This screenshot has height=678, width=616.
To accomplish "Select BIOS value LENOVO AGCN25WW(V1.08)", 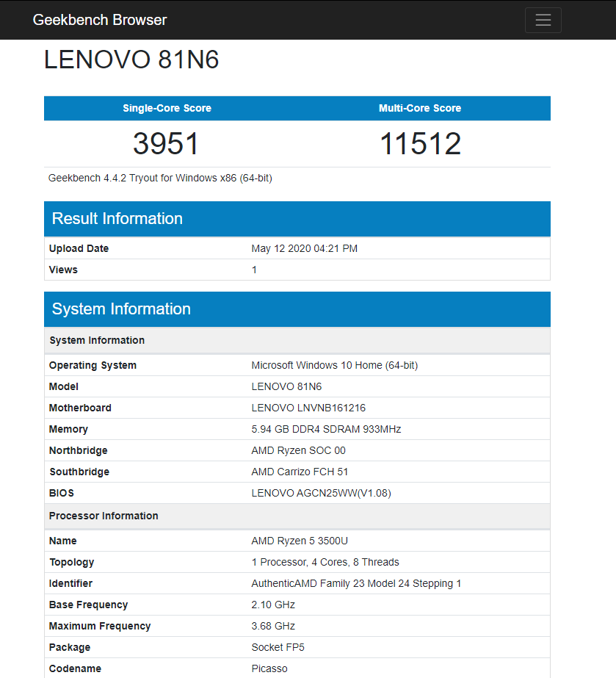I will (x=321, y=493).
